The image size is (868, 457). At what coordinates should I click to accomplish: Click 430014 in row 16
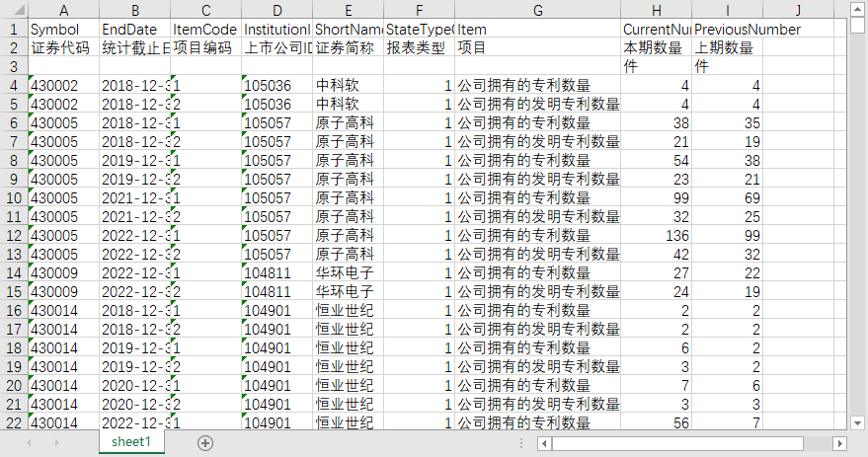[x=63, y=310]
